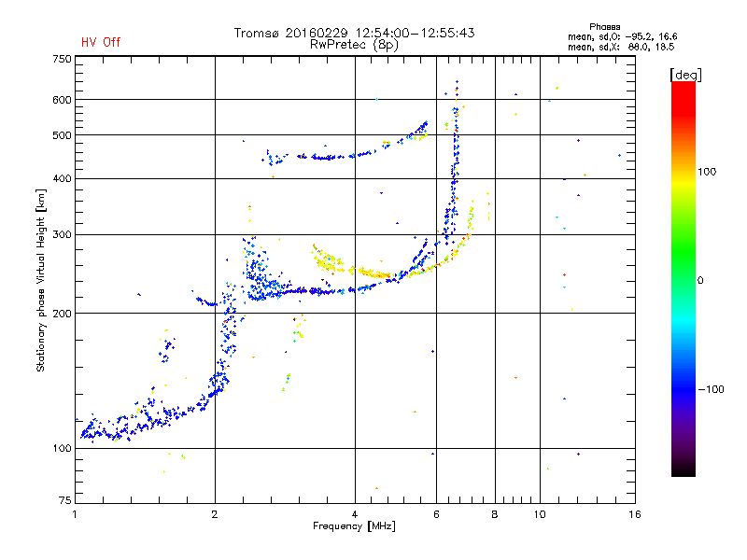Click the red 'HV Off' status label
The width and height of the screenshot is (747, 560).
pyautogui.click(x=101, y=42)
